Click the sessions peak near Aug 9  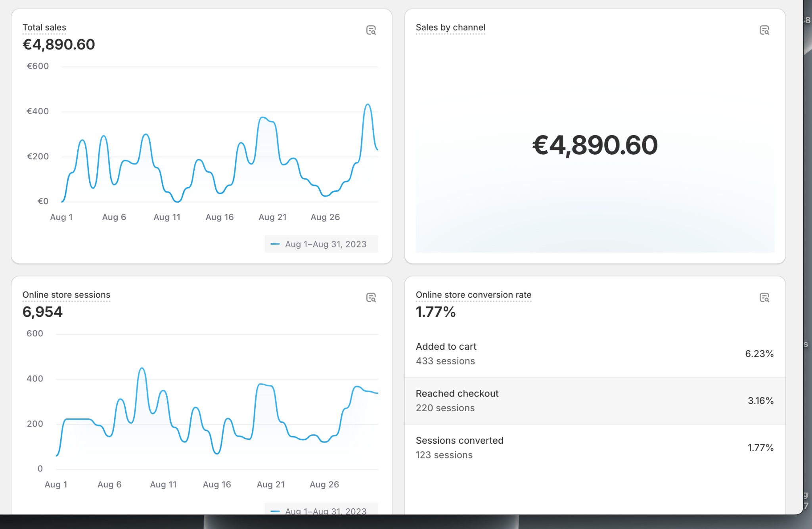pos(142,368)
